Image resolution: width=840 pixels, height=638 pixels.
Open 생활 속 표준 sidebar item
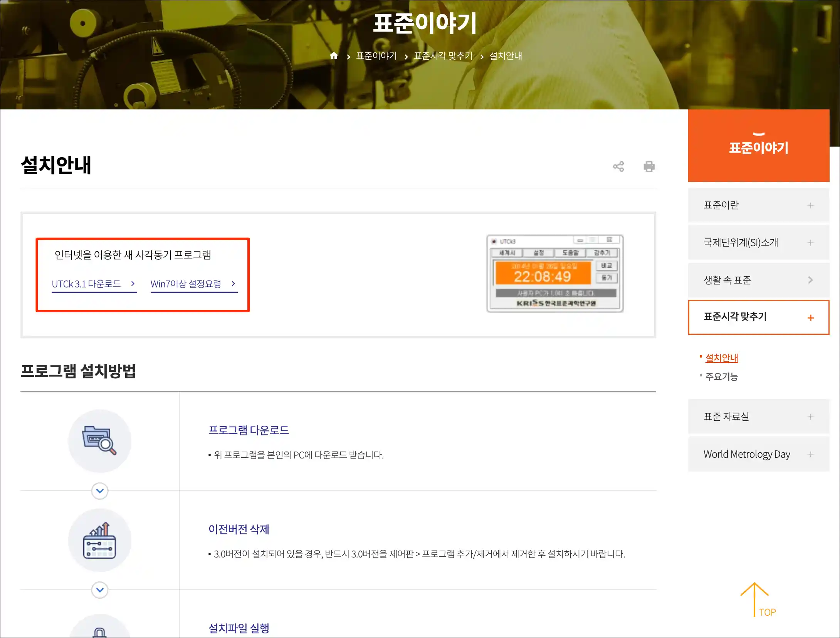(759, 280)
